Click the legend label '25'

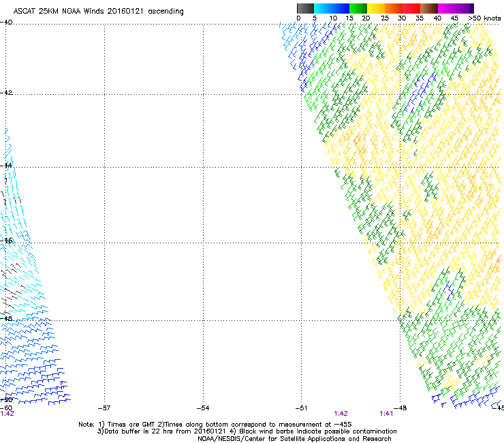pos(385,18)
